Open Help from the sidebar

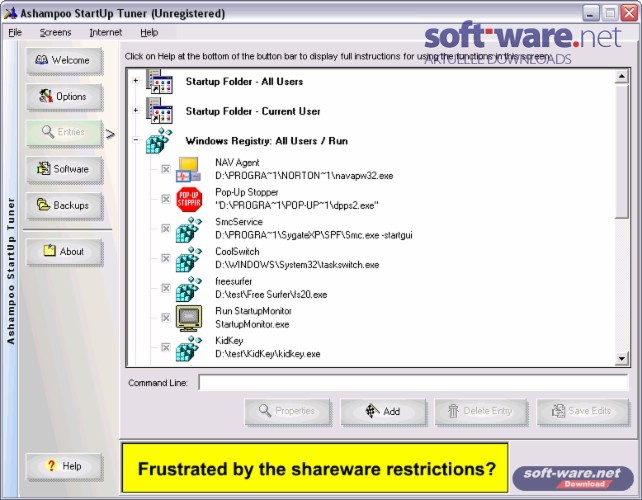click(64, 466)
